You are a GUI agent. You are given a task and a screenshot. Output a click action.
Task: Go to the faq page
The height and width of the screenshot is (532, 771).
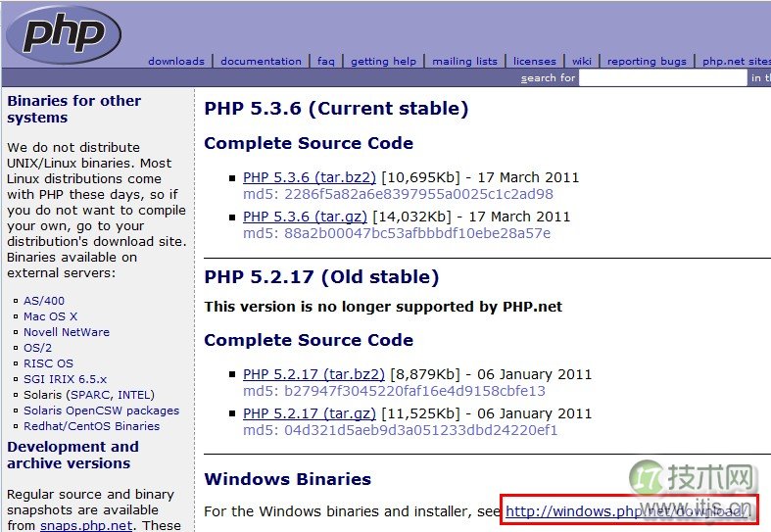tap(326, 62)
